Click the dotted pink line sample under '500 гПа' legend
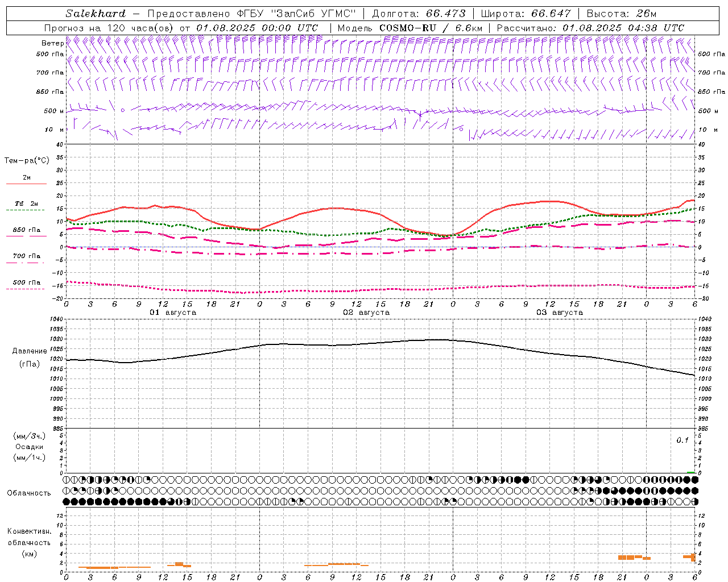The image size is (728, 582). point(26,289)
